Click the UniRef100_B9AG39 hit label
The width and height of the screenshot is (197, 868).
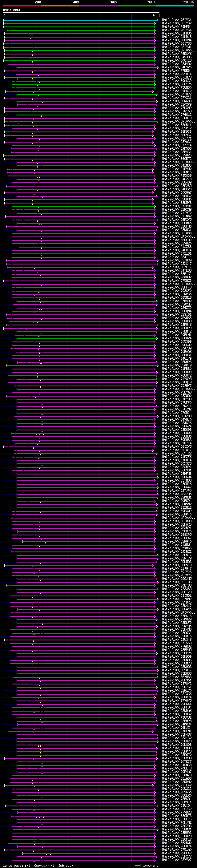tap(176, 81)
